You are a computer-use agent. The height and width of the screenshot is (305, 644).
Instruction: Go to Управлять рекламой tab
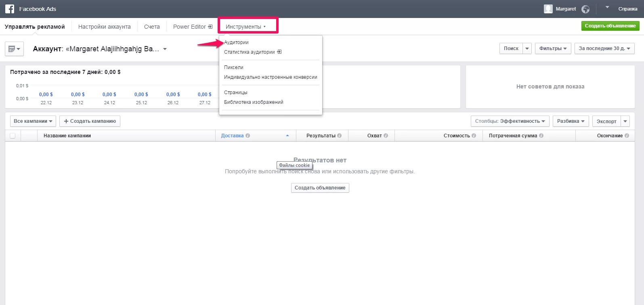click(x=35, y=27)
